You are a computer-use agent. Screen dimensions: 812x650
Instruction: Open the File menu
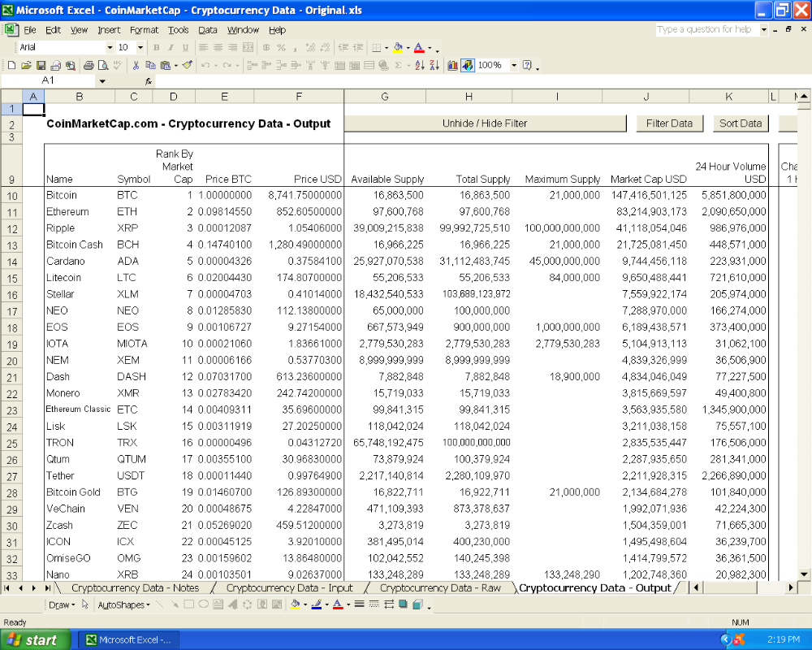tap(29, 30)
